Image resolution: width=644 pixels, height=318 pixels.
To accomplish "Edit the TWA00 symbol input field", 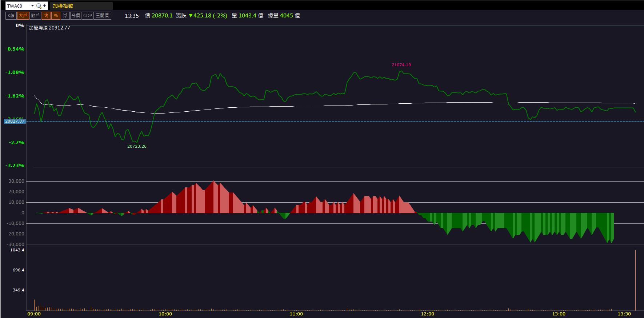I will (18, 6).
